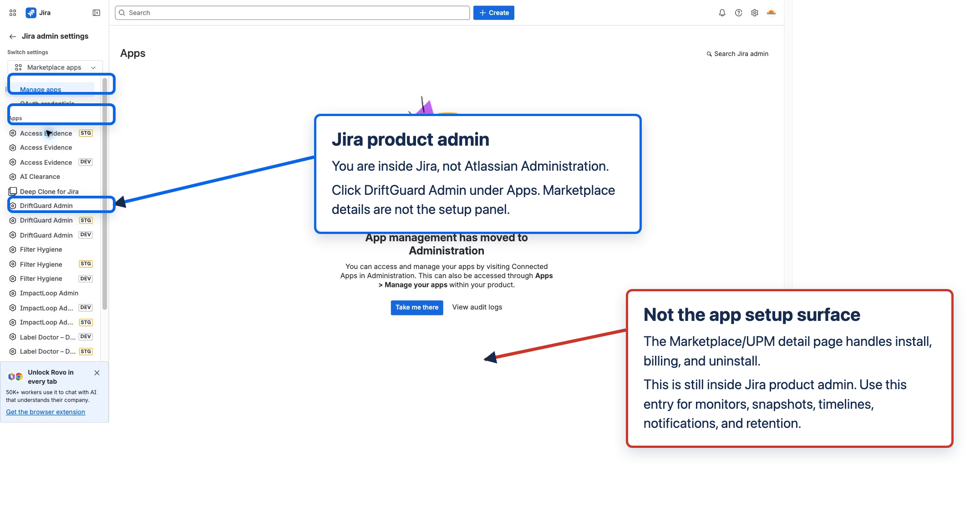Open the app switcher grid icon

pos(13,13)
